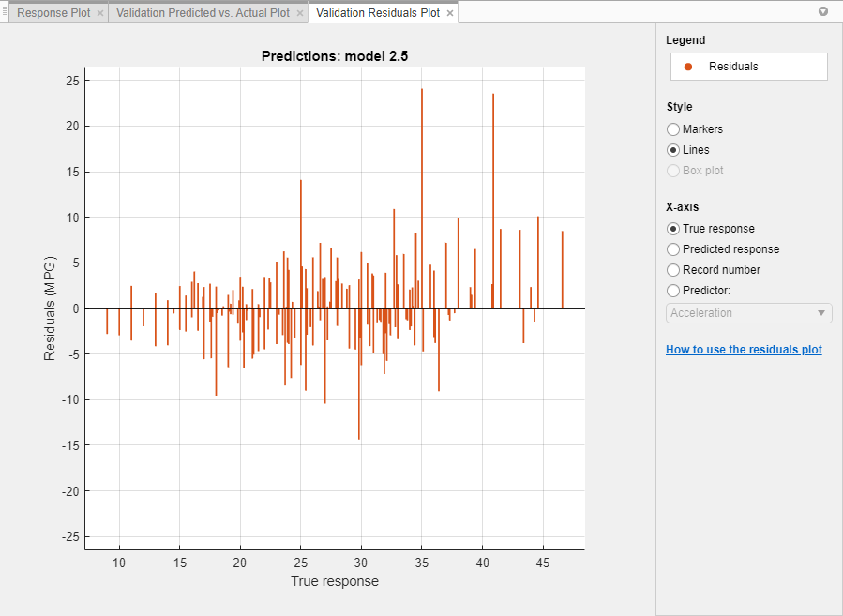Select the Lines style option
This screenshot has height=616, width=843.
coord(673,150)
